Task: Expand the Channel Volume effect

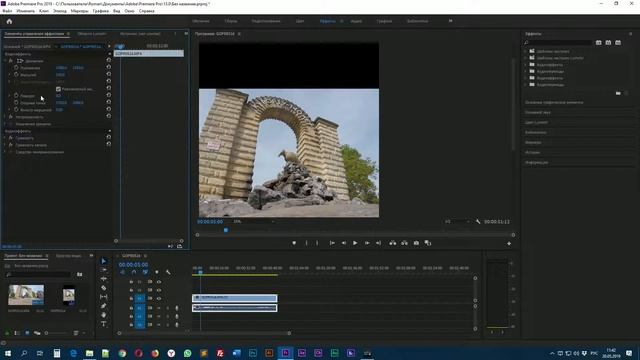Action: click(x=5, y=145)
